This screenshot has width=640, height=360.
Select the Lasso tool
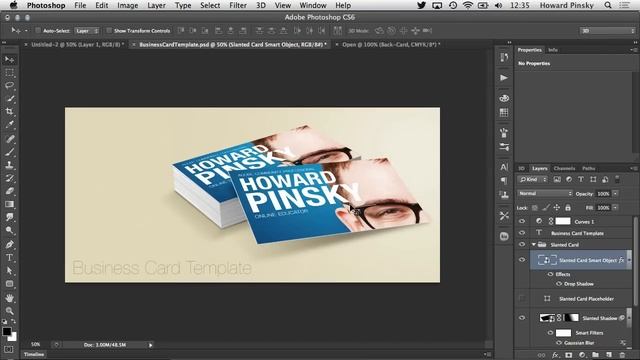9,85
